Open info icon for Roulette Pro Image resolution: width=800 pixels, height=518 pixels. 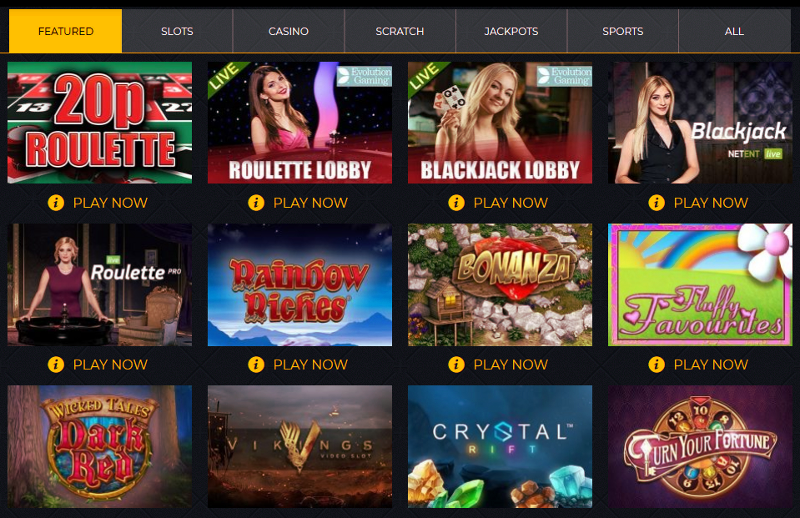[56, 364]
